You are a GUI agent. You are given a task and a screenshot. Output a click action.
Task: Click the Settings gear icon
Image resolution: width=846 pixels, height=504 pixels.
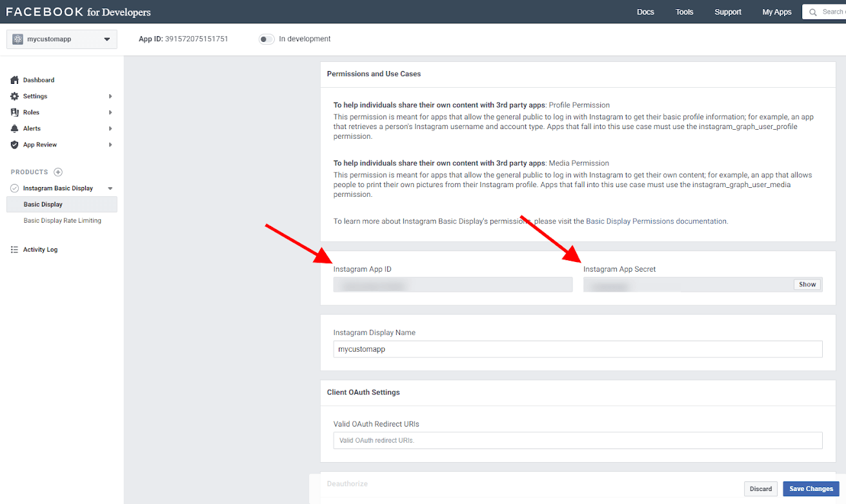click(x=14, y=96)
